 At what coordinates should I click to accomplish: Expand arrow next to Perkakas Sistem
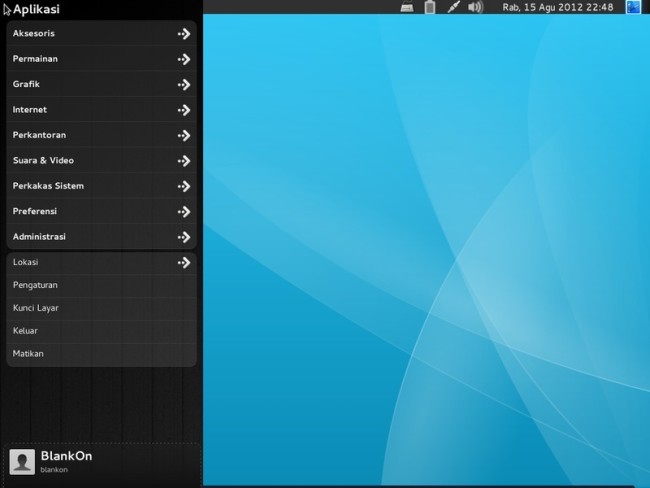184,186
